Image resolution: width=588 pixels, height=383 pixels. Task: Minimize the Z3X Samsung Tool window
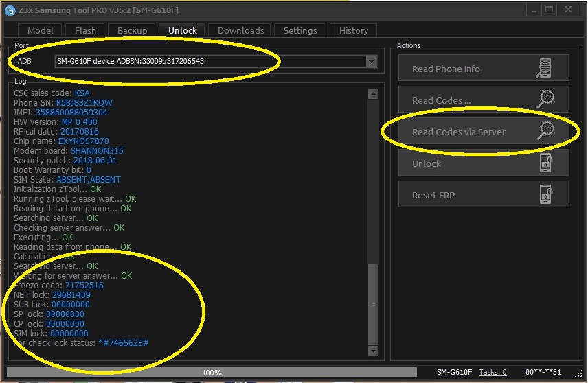[x=534, y=10]
